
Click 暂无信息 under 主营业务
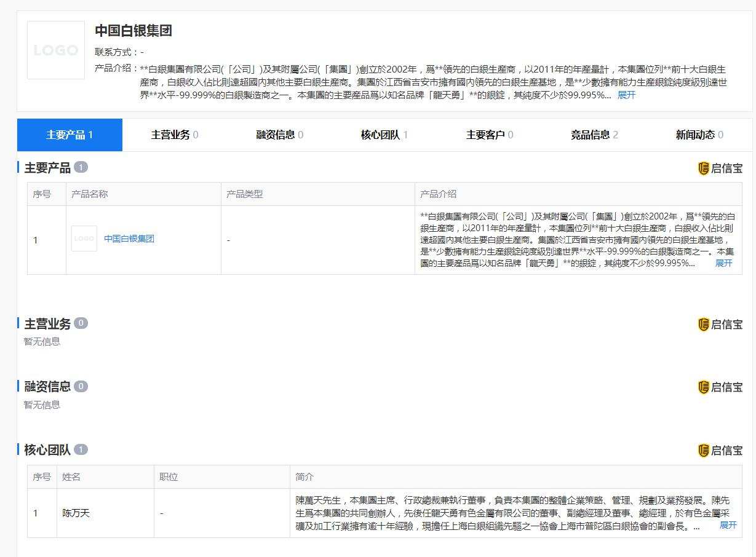(x=42, y=342)
